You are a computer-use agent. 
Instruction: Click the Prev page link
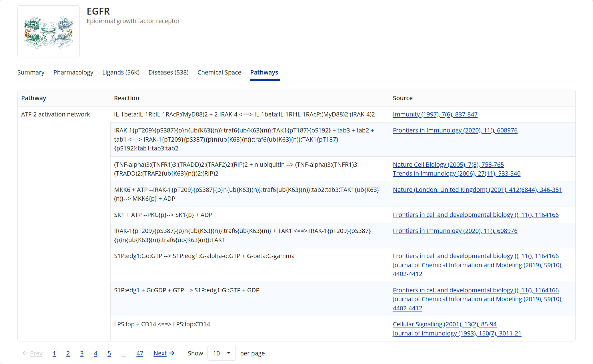pyautogui.click(x=33, y=353)
